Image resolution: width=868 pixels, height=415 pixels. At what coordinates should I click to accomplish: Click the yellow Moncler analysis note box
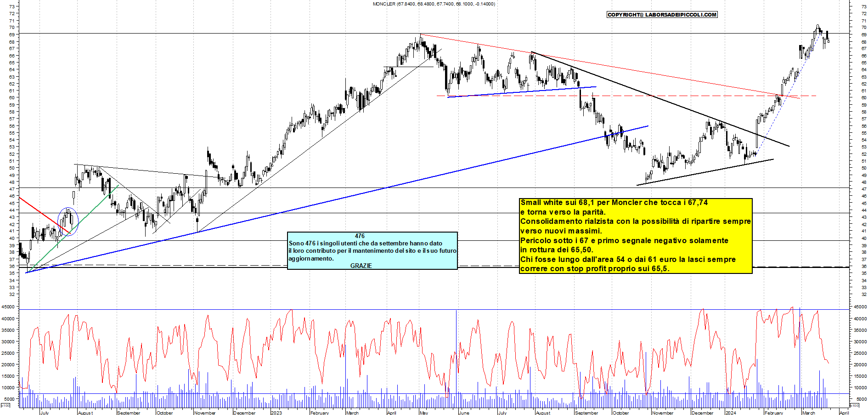[x=636, y=236]
